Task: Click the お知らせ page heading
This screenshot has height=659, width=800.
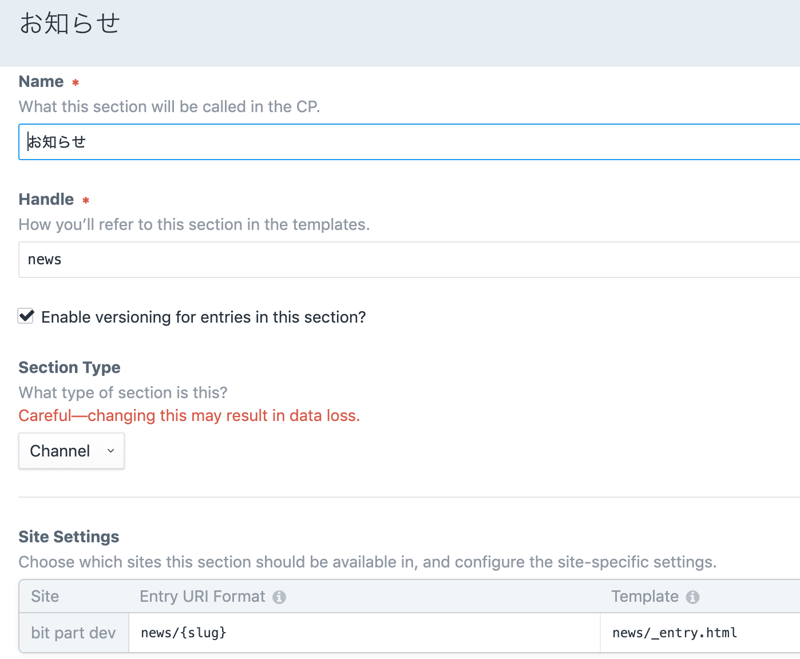Action: (70, 24)
